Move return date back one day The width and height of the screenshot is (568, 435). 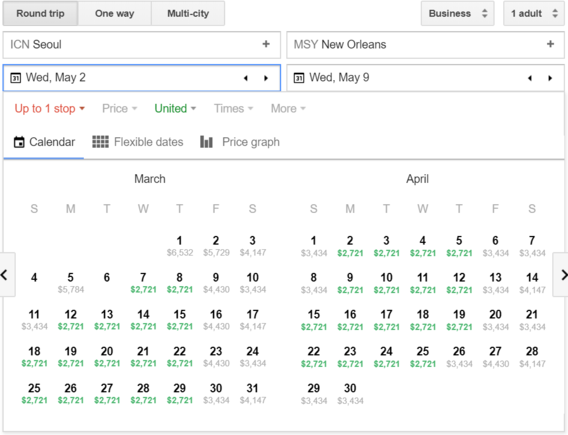530,78
